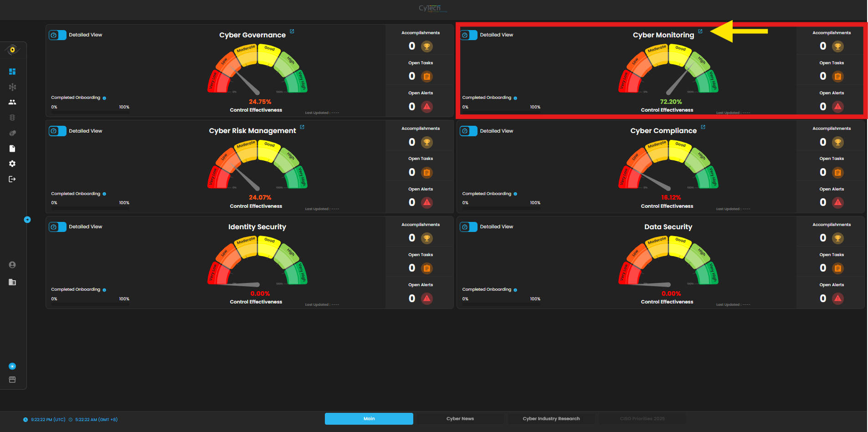Open Cyber Risk Management external link icon
This screenshot has width=868, height=432.
point(302,127)
